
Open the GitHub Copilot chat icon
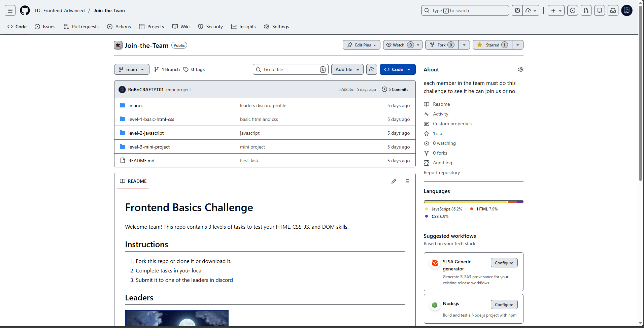(517, 10)
